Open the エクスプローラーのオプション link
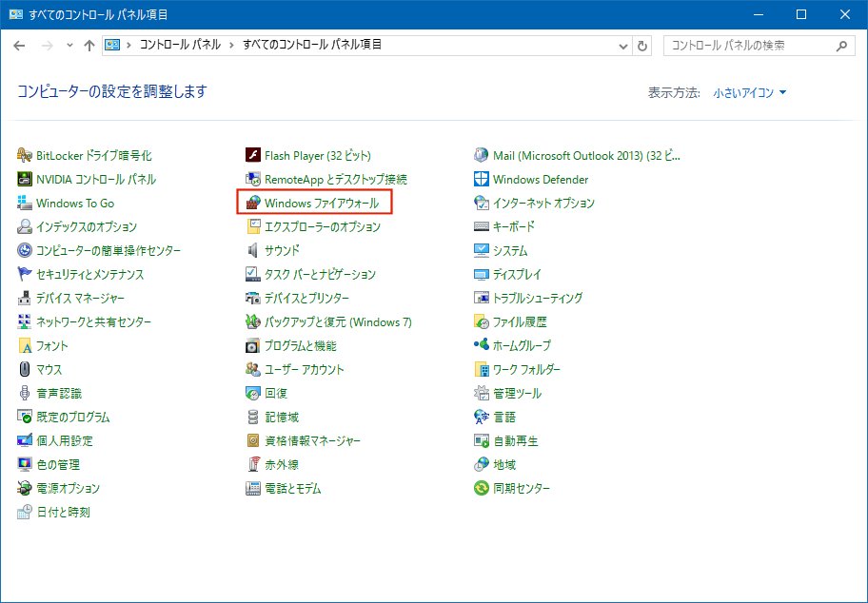Image resolution: width=868 pixels, height=603 pixels. tap(323, 226)
